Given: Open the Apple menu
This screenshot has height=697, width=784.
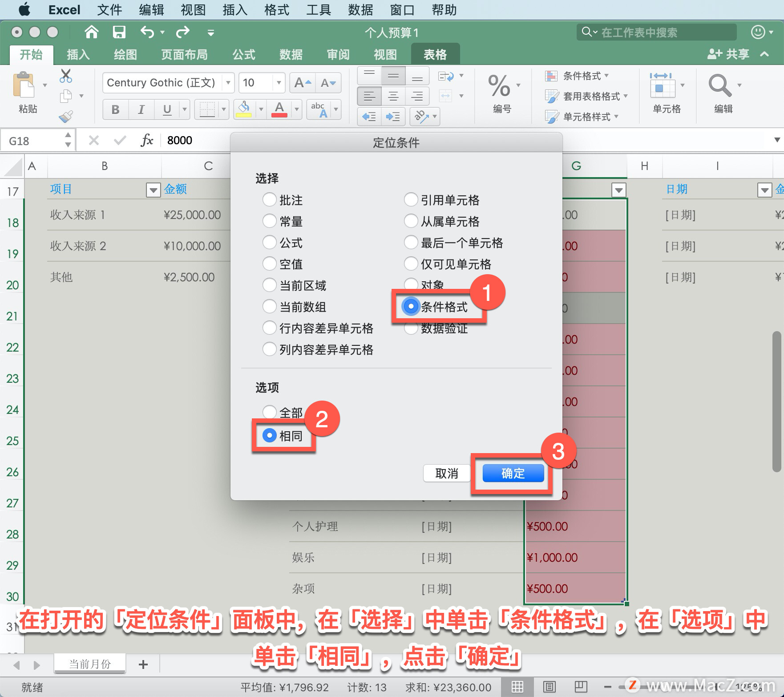Looking at the screenshot, I should 24,9.
